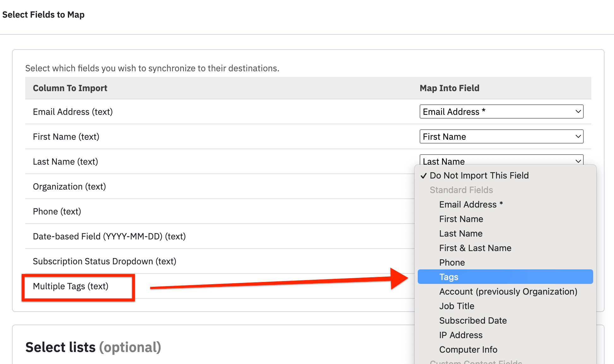Viewport: 614px width, 364px height.
Task: Choose 'Computer Info' option
Action: point(468,349)
